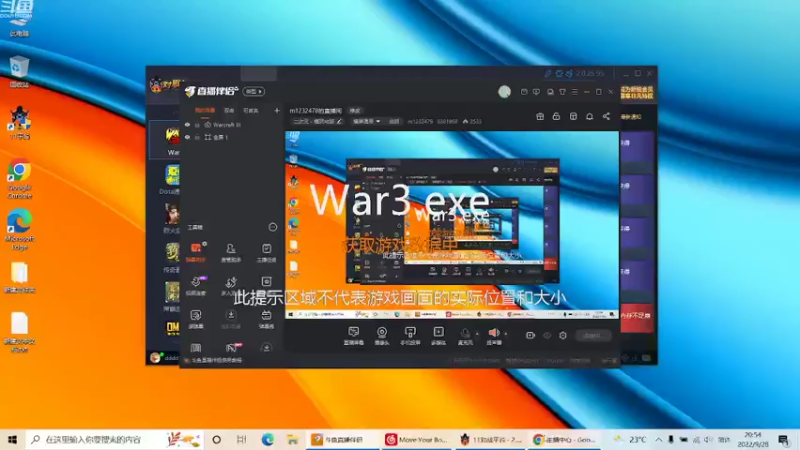
Task: Open notifications bell in streaming companion
Action: (589, 116)
